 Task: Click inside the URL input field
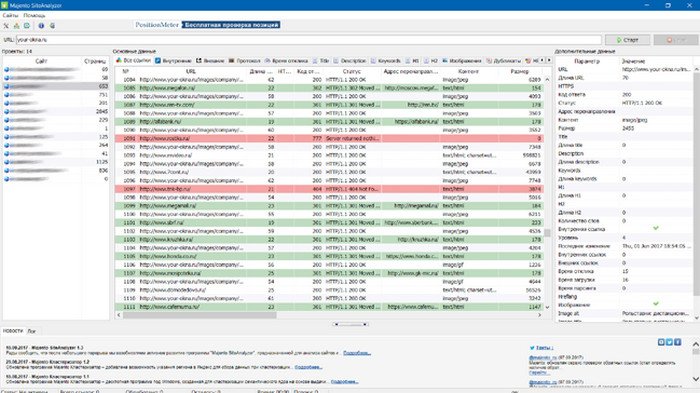coord(308,40)
